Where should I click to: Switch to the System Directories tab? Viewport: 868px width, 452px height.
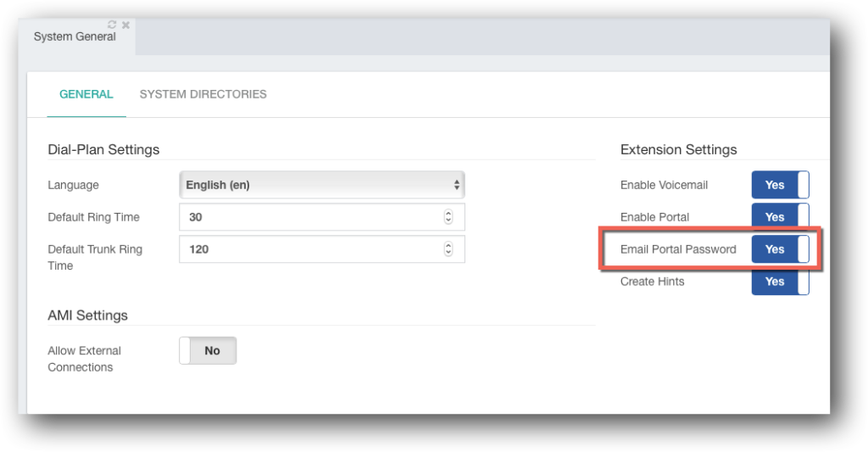[203, 94]
